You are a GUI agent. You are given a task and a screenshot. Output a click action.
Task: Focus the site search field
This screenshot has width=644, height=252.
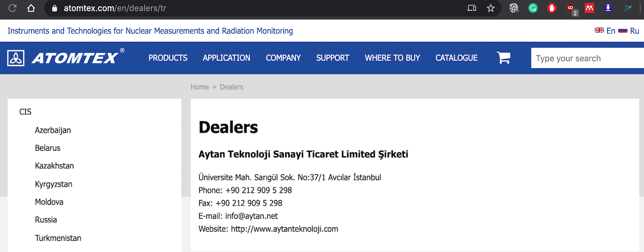pos(587,58)
